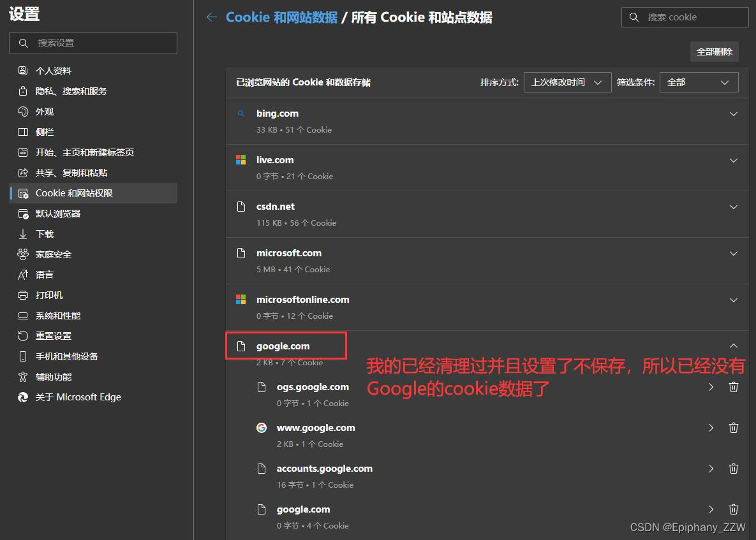Click the back arrow beside Cookie 和网站数据
756x540 pixels.
211,17
